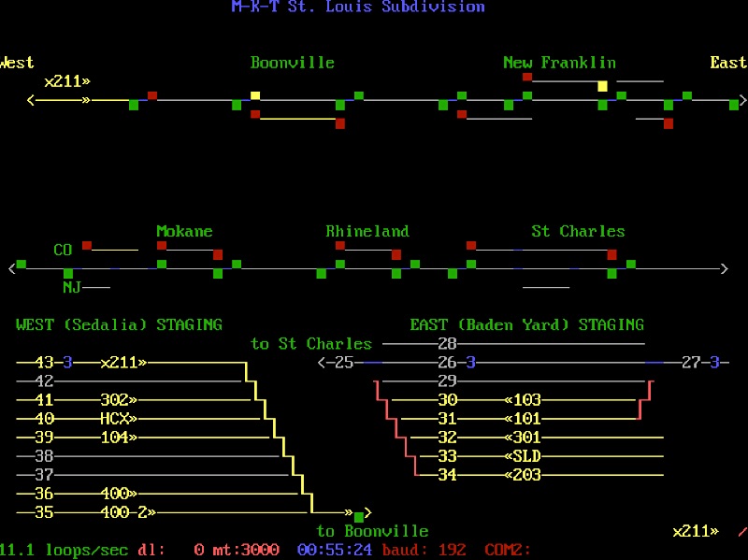Image resolution: width=748 pixels, height=560 pixels.
Task: Click the red signal at Boonville siding's west end
Action: [255, 114]
